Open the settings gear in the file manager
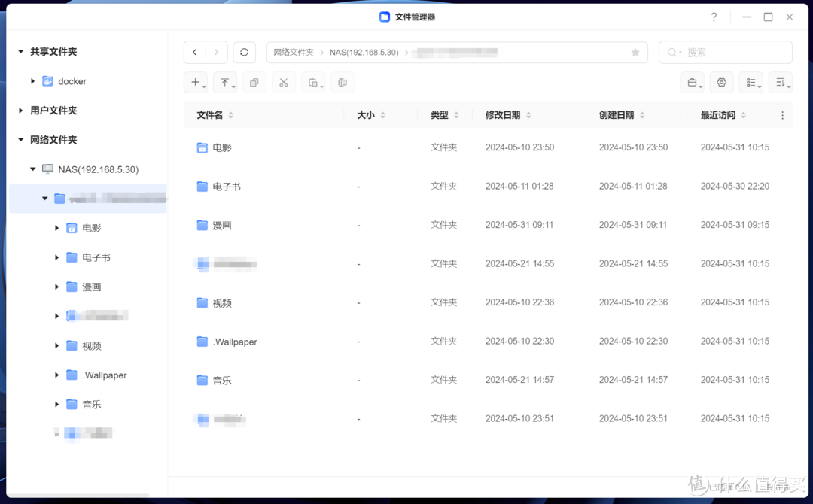The image size is (813, 504). (x=721, y=82)
